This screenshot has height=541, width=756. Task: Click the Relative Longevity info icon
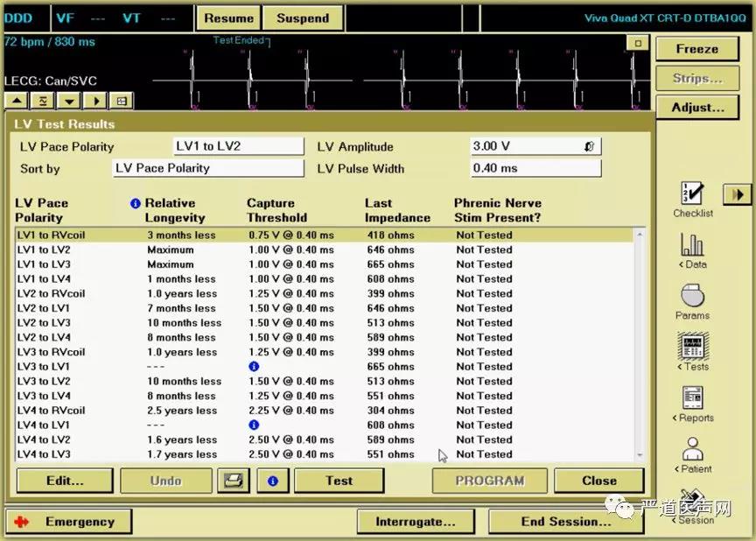(x=136, y=203)
